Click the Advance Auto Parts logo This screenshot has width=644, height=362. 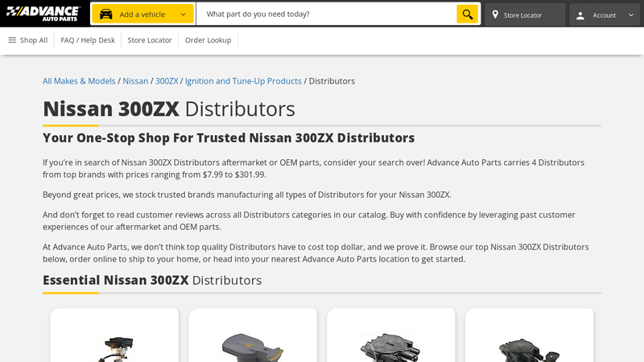[x=43, y=14]
